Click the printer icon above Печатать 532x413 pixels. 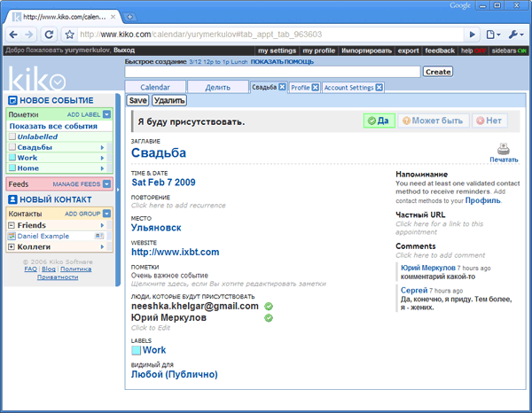[x=504, y=149]
